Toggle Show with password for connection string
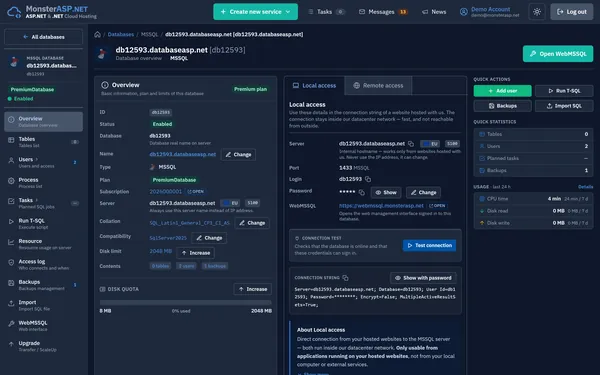 423,278
